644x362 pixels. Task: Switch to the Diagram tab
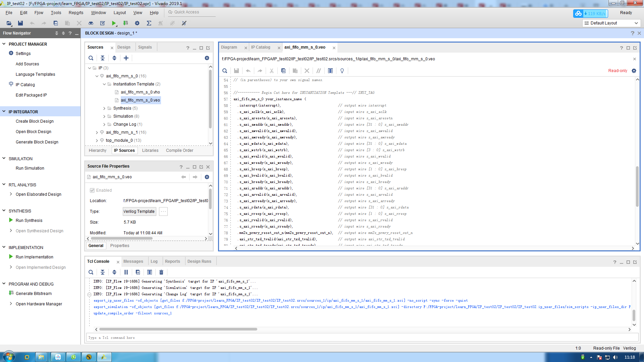229,47
